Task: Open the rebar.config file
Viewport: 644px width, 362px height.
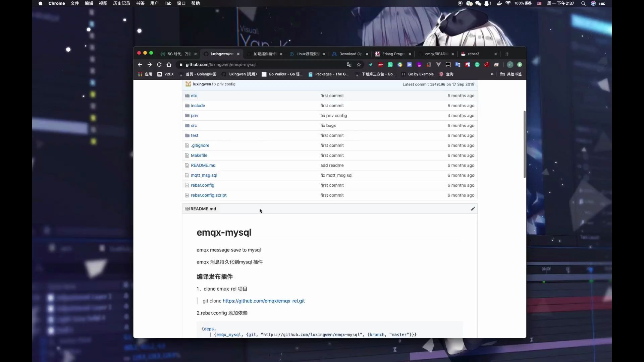Action: pos(202,185)
